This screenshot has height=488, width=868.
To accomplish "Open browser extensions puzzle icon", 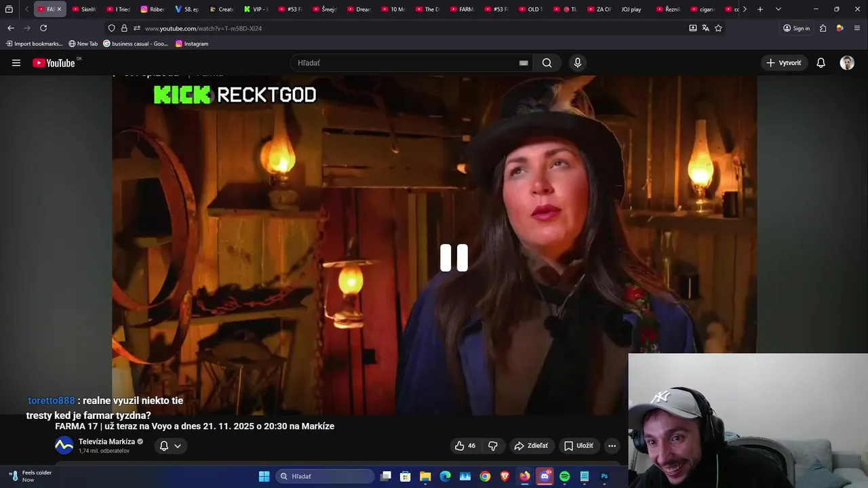I will click(x=823, y=28).
